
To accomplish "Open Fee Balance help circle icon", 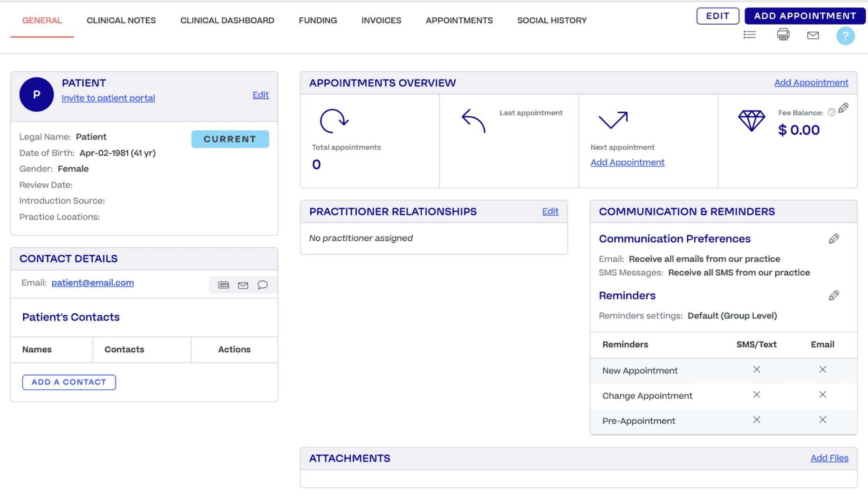I will click(832, 112).
